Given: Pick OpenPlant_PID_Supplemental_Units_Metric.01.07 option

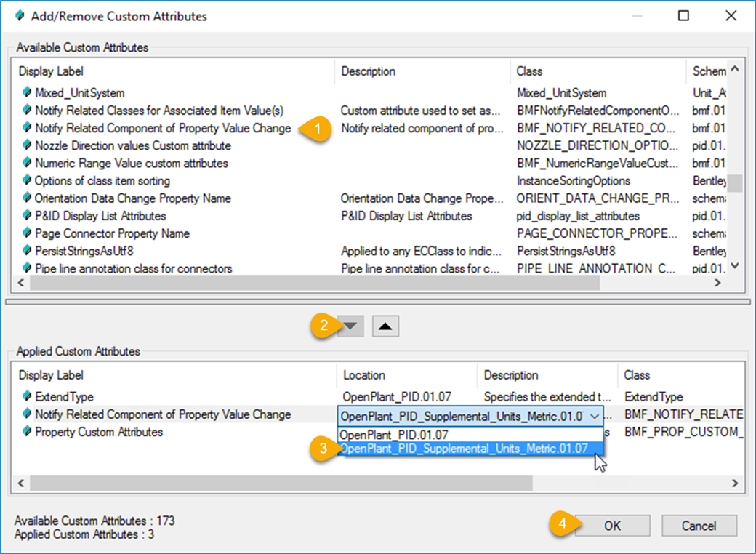Looking at the screenshot, I should (x=464, y=449).
